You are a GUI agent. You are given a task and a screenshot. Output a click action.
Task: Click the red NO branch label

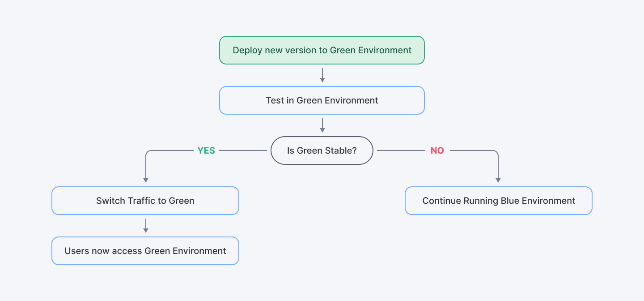pyautogui.click(x=437, y=150)
